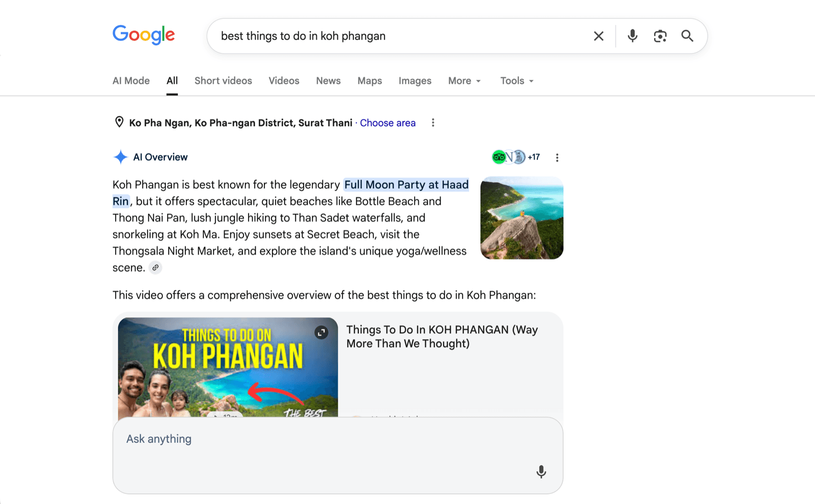Open Search by image camera icon
Image resolution: width=815 pixels, height=504 pixels.
(660, 36)
